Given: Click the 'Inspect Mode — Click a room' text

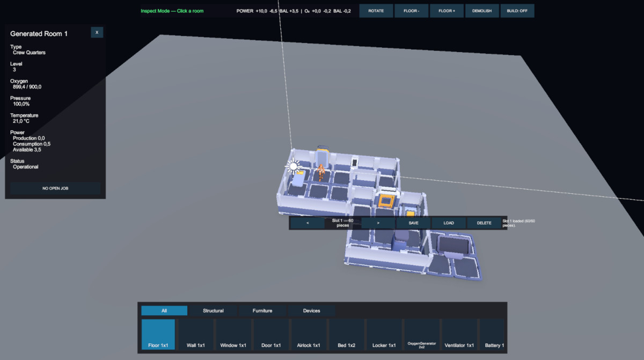Looking at the screenshot, I should pyautogui.click(x=172, y=11).
